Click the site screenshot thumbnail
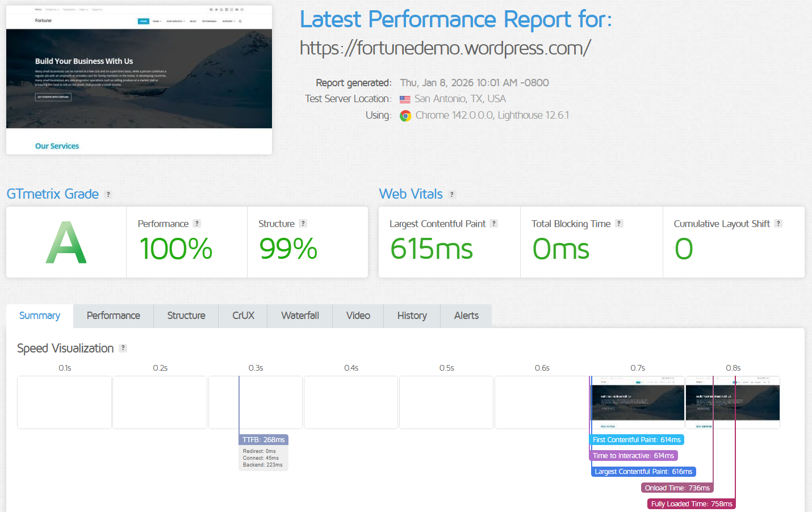Screen dimensions: 812x512 pyautogui.click(x=139, y=80)
